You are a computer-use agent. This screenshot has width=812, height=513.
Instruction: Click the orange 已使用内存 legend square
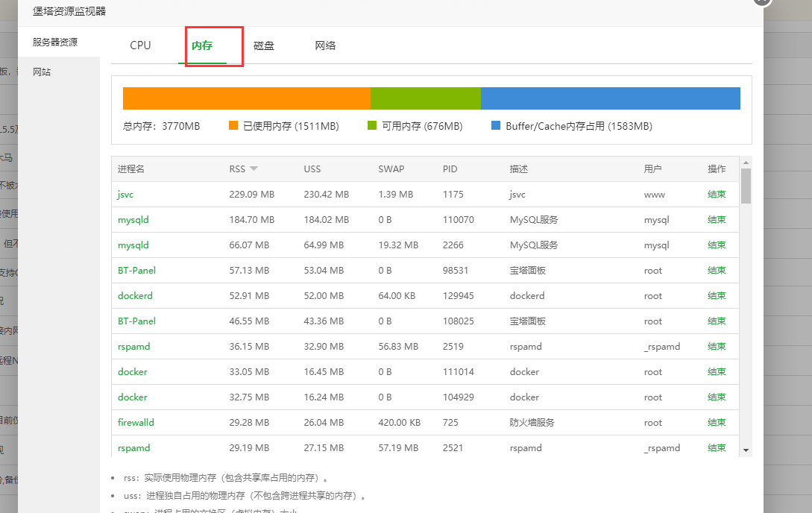[233, 125]
